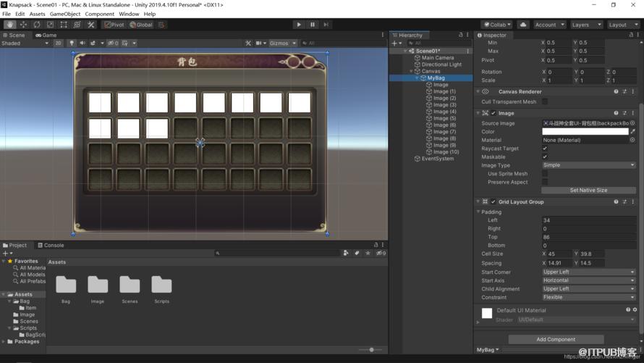This screenshot has height=363, width=644.
Task: Pause the game preview
Action: tap(312, 25)
